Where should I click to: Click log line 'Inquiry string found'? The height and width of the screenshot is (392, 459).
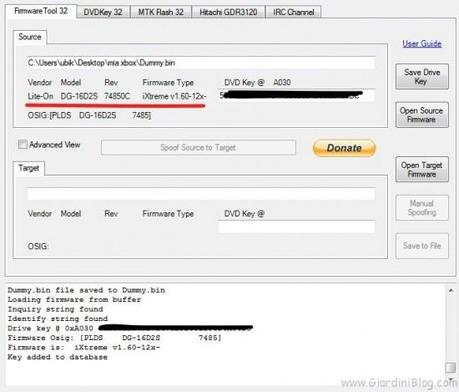55,309
